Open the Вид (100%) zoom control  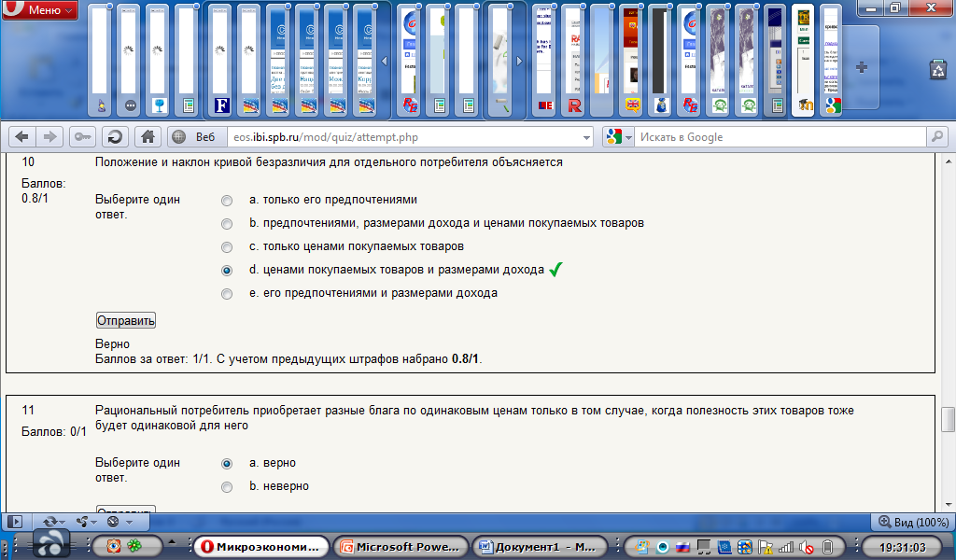coord(913,523)
